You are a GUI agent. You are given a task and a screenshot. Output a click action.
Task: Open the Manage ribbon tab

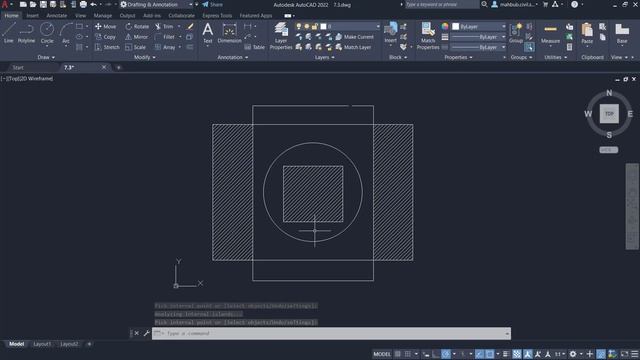point(102,16)
